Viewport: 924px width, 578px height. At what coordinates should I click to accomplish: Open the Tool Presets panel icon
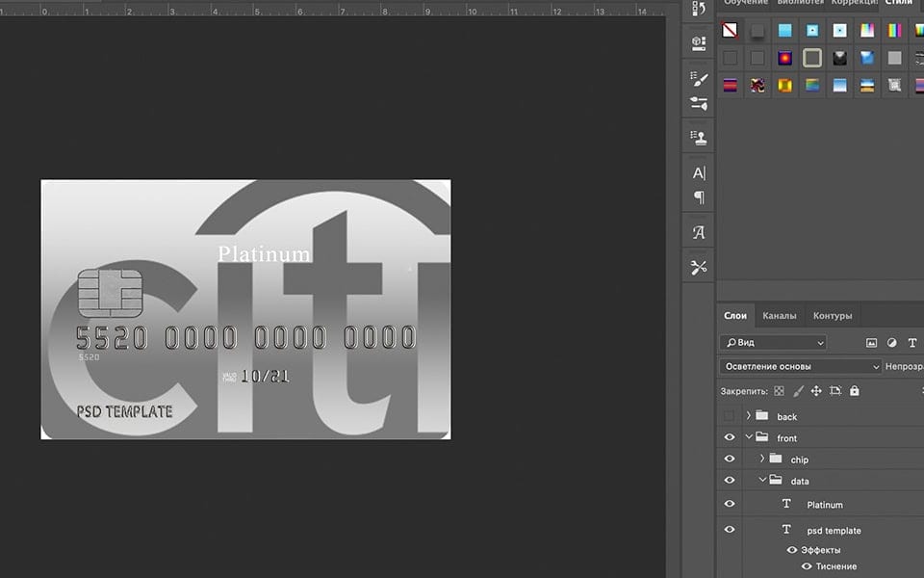[x=699, y=268]
